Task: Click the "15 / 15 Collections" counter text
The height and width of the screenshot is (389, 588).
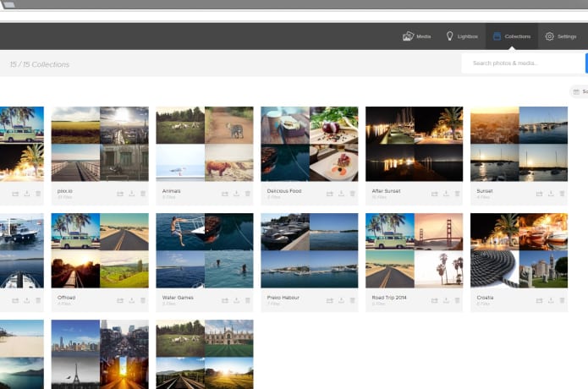Action: (40, 64)
